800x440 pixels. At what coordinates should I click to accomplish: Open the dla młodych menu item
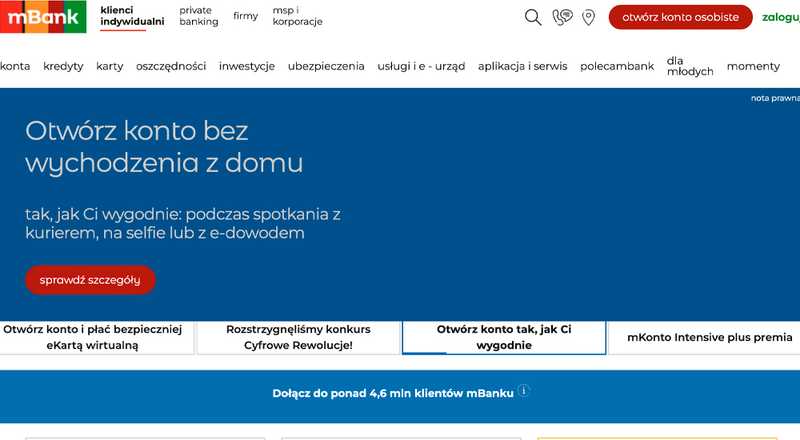point(690,66)
